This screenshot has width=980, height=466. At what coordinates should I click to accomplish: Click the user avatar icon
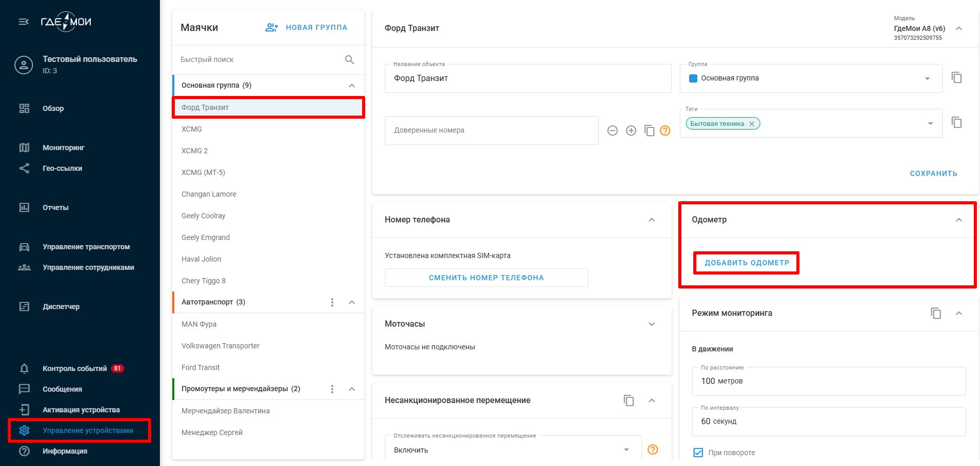coord(24,65)
